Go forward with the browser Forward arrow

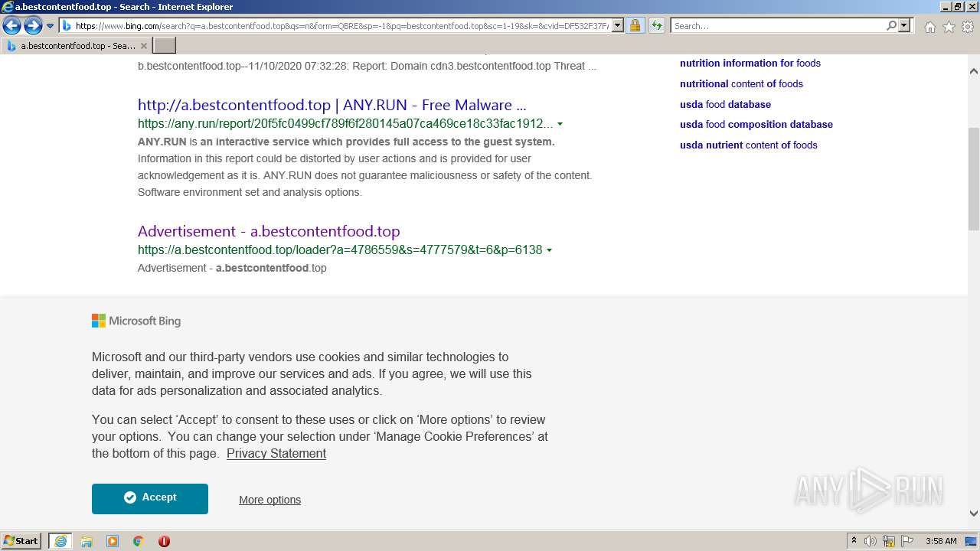click(x=33, y=26)
